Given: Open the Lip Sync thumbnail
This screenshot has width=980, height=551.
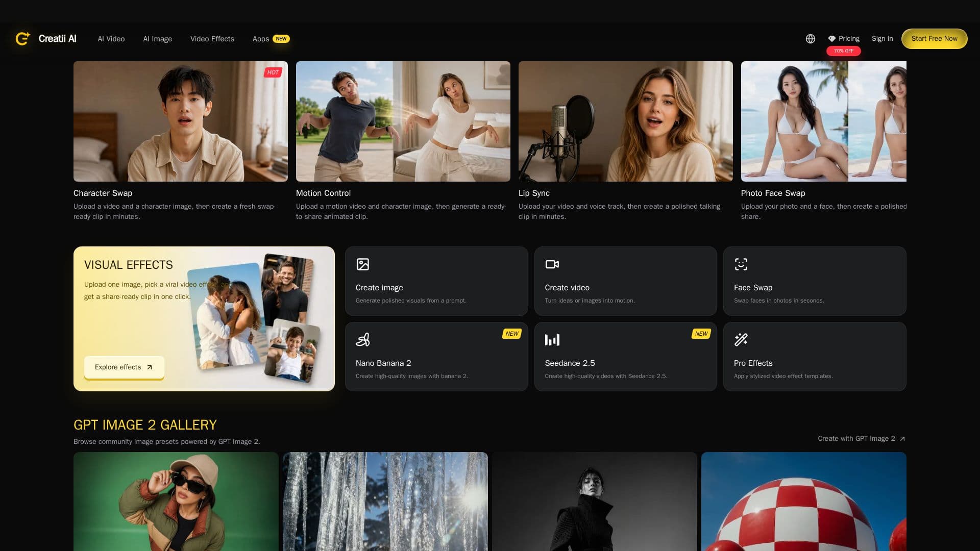Looking at the screenshot, I should coord(626,121).
